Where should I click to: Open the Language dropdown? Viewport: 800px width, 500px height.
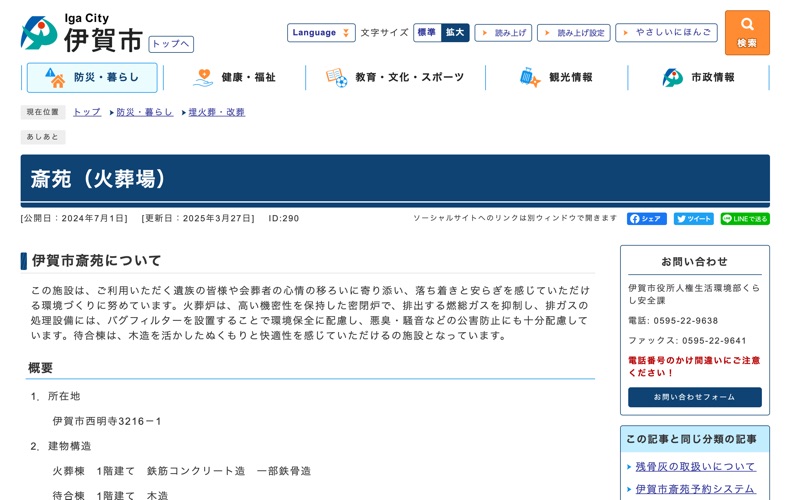(x=321, y=33)
